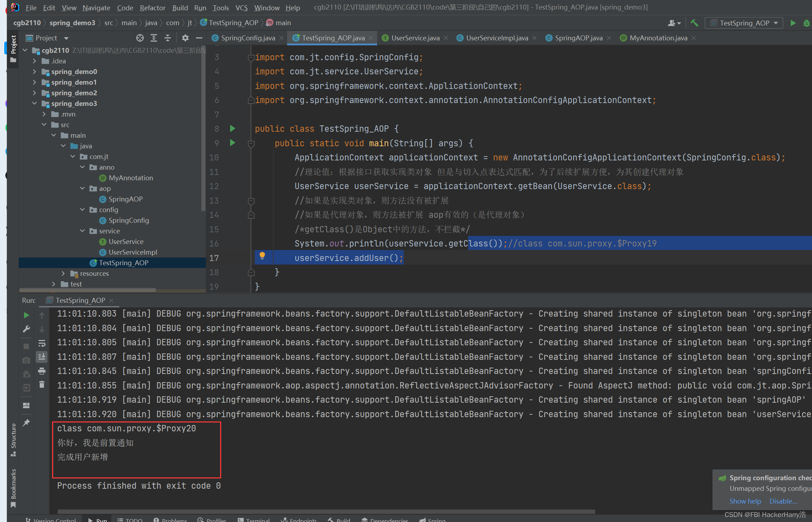Rerun TestSpring_AOP with green play in Run panel
Screen dimensions: 812x522
26,315
